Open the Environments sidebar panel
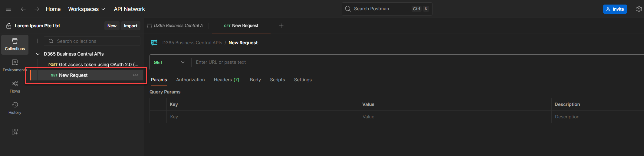The image size is (644, 156). click(15, 66)
